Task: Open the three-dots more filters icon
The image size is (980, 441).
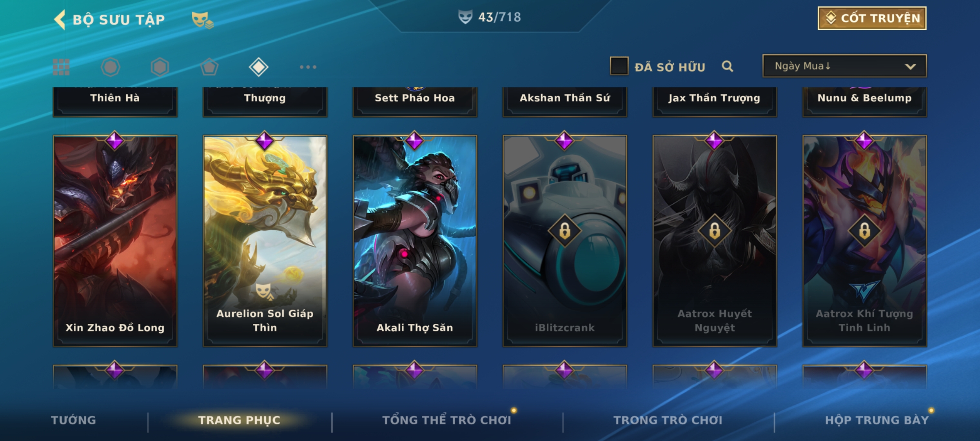Action: [x=308, y=67]
